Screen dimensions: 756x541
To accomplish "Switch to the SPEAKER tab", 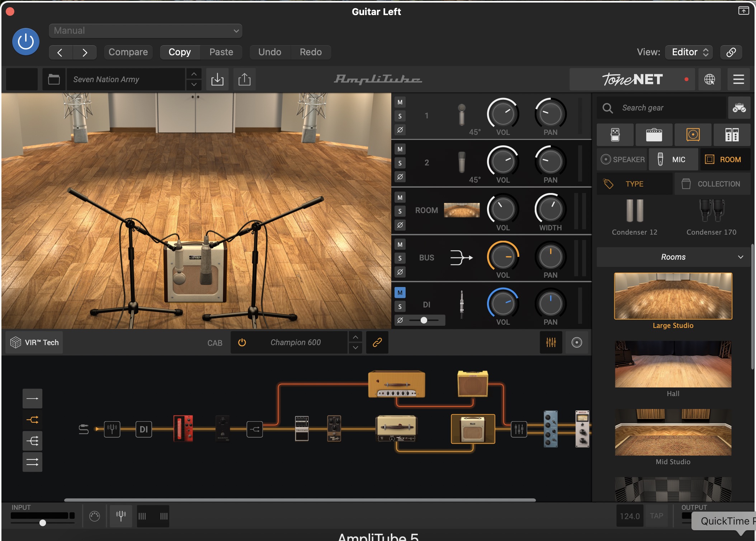I will (622, 160).
